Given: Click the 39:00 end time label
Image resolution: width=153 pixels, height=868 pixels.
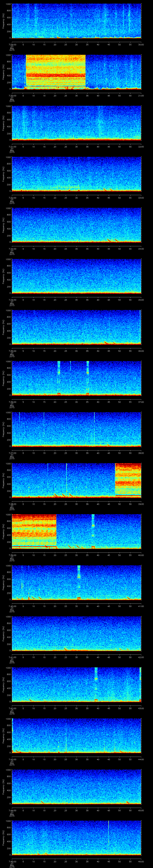Looking at the screenshot, I should pos(141,504).
